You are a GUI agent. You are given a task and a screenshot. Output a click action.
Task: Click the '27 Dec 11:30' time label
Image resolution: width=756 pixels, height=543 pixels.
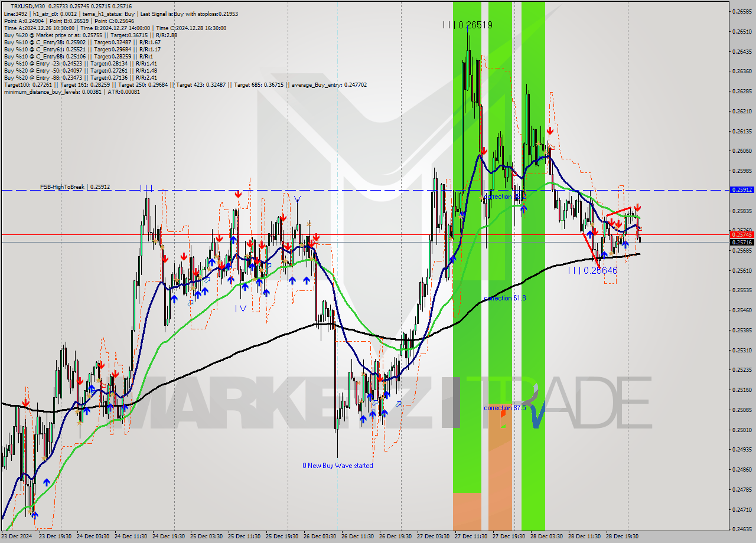click(471, 537)
